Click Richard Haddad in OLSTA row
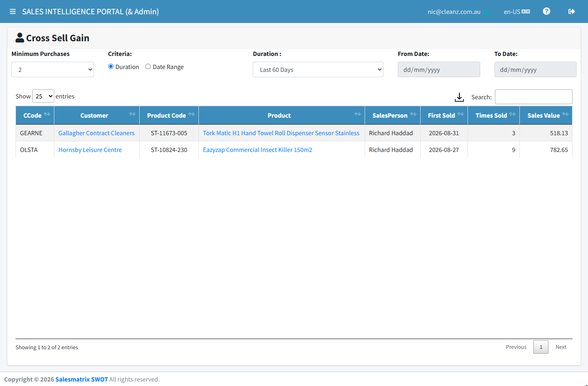The height and width of the screenshot is (386, 588). (x=391, y=150)
